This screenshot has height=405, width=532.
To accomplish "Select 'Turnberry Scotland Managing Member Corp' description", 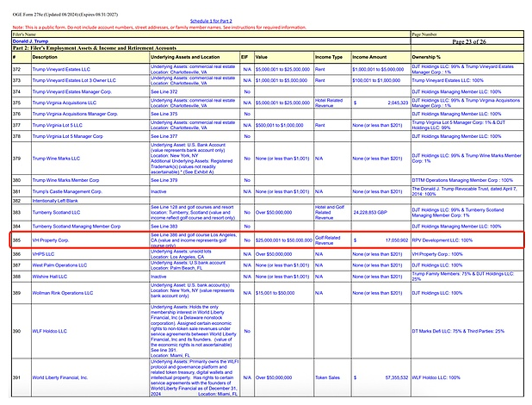I will pyautogui.click(x=77, y=227).
